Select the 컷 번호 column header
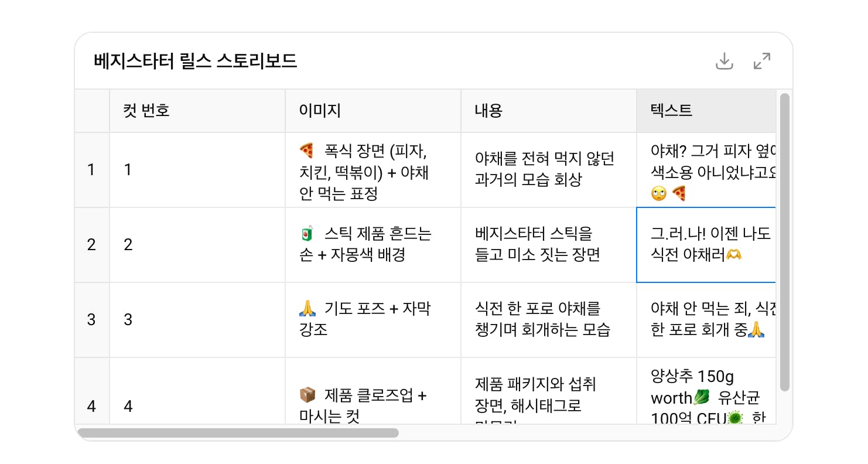This screenshot has height=464, width=868. point(197,111)
